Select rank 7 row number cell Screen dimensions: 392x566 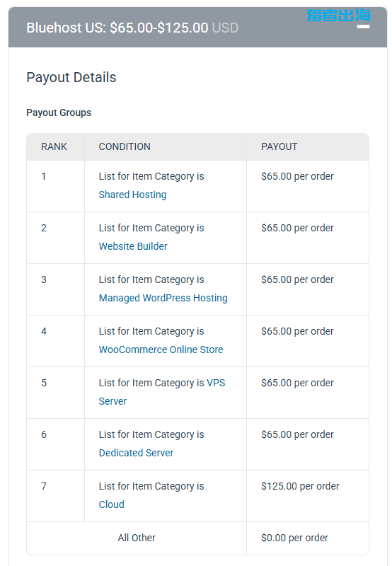click(x=56, y=496)
